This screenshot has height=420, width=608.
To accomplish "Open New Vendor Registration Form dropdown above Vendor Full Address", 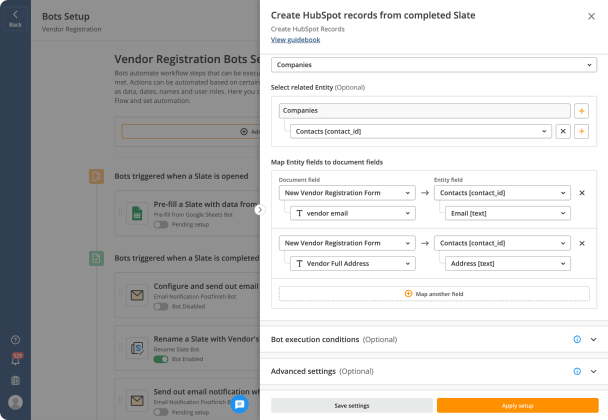I will [347, 243].
